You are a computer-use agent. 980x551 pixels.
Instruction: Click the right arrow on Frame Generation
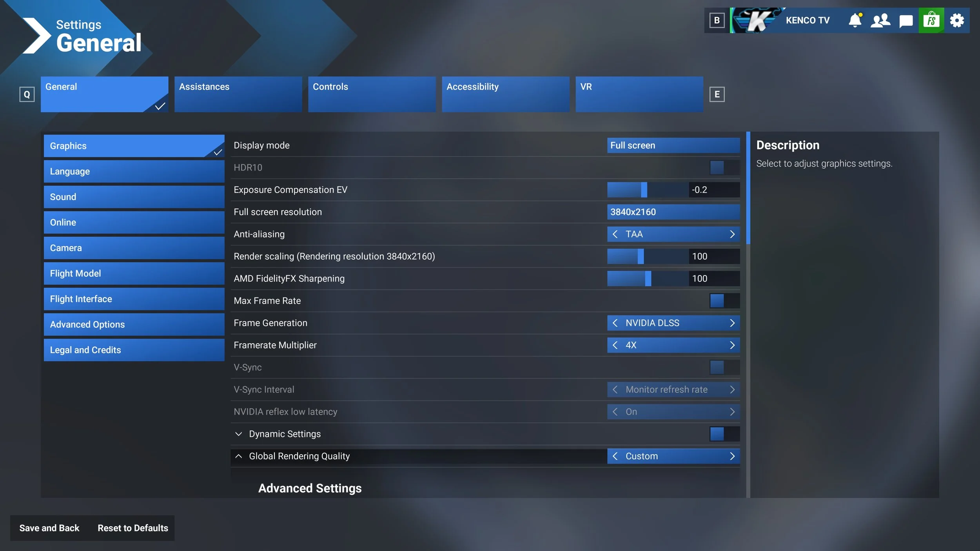point(732,323)
